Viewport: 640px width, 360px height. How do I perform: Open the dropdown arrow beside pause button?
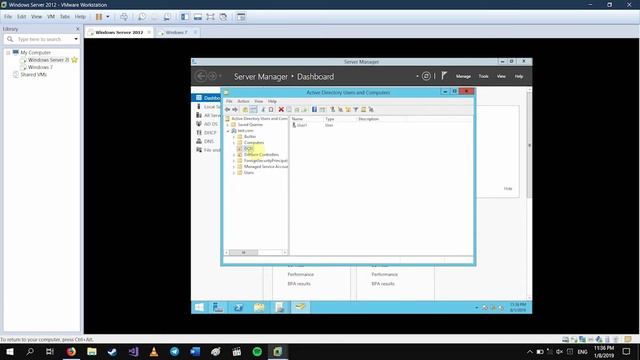click(108, 17)
